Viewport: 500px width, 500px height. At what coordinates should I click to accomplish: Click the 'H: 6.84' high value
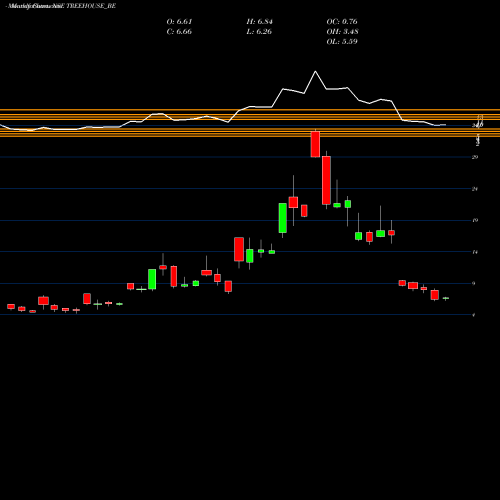pos(260,22)
